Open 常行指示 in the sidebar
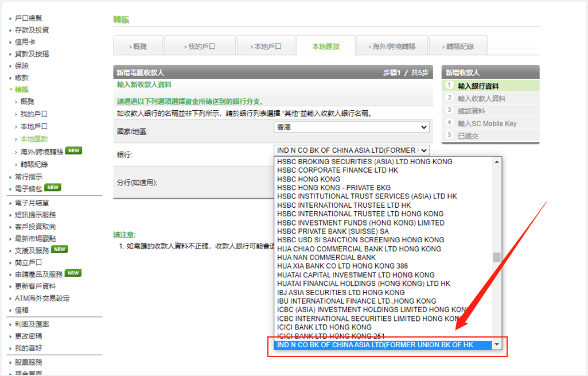588x376 pixels. tap(29, 177)
